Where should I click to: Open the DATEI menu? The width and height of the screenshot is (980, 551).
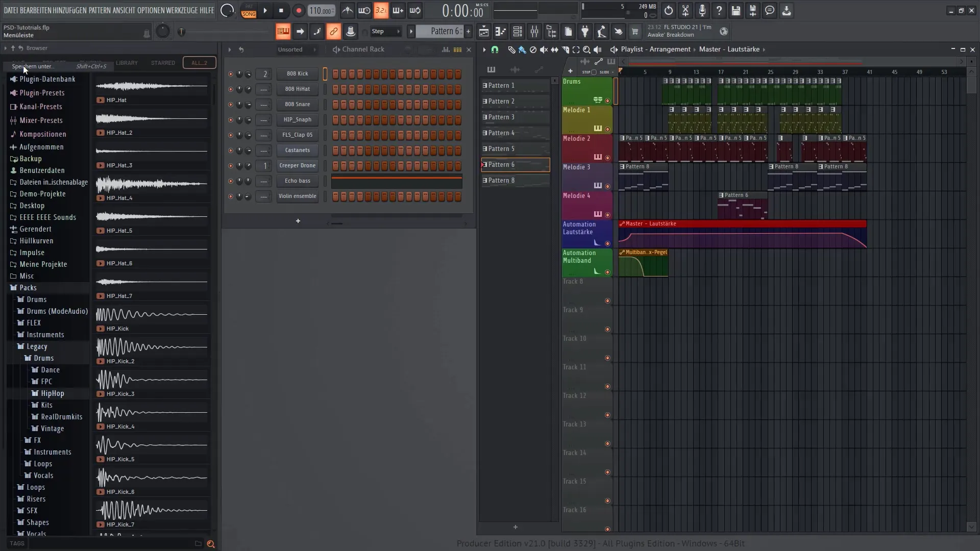click(11, 10)
